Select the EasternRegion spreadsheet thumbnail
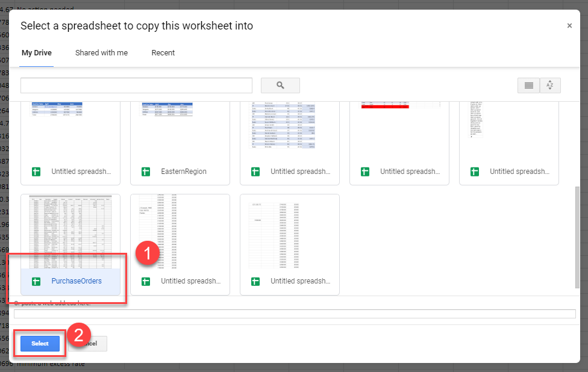This screenshot has width=588, height=372. [x=180, y=123]
